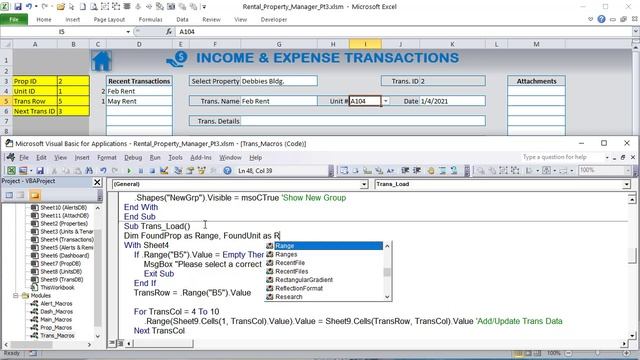640x360 pixels.
Task: Open the Trans_Load procedure dropdown
Action: 626,184
